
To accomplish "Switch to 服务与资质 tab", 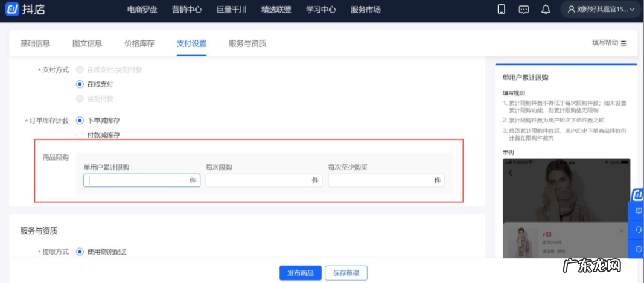I will coord(247,43).
